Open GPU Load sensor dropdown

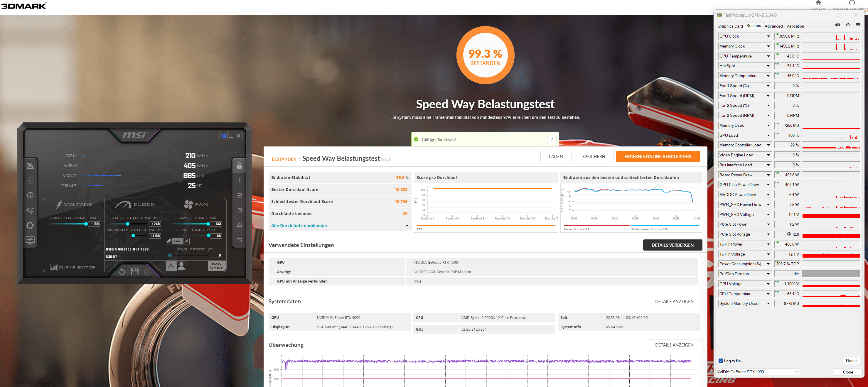pos(768,135)
